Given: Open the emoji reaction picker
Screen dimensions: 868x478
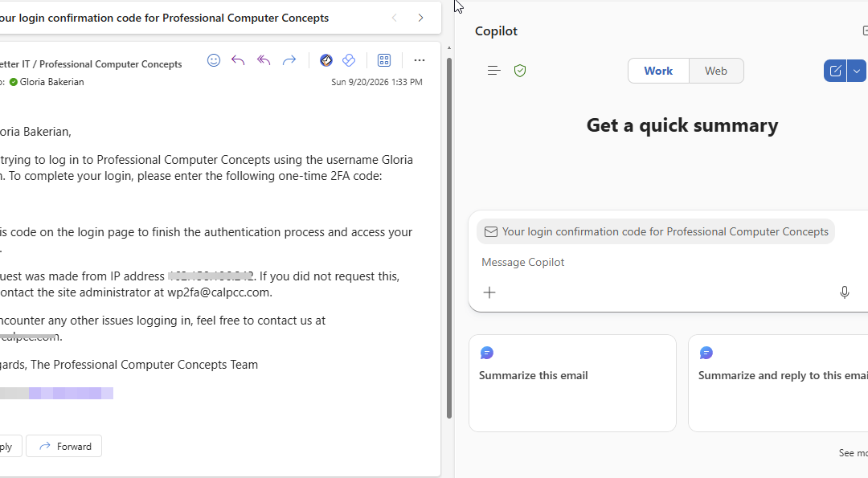Looking at the screenshot, I should click(214, 60).
